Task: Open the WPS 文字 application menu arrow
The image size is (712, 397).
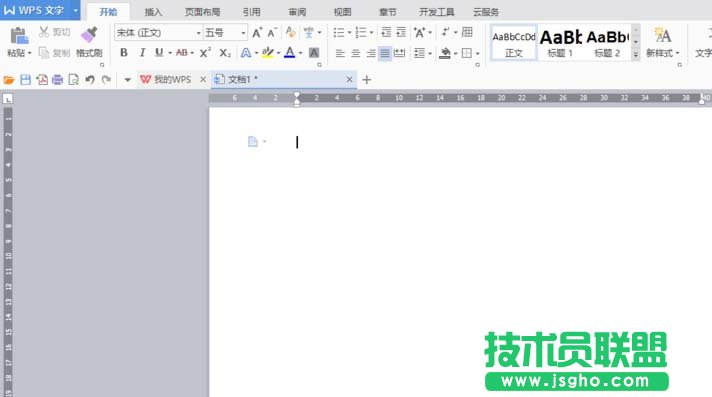Action: [75, 10]
